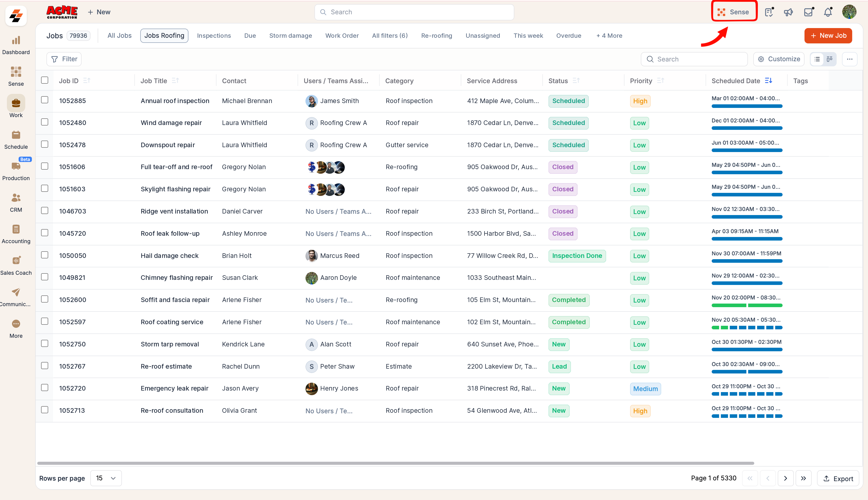Sort by Status column
This screenshot has height=500, width=868.
pyautogui.click(x=576, y=80)
